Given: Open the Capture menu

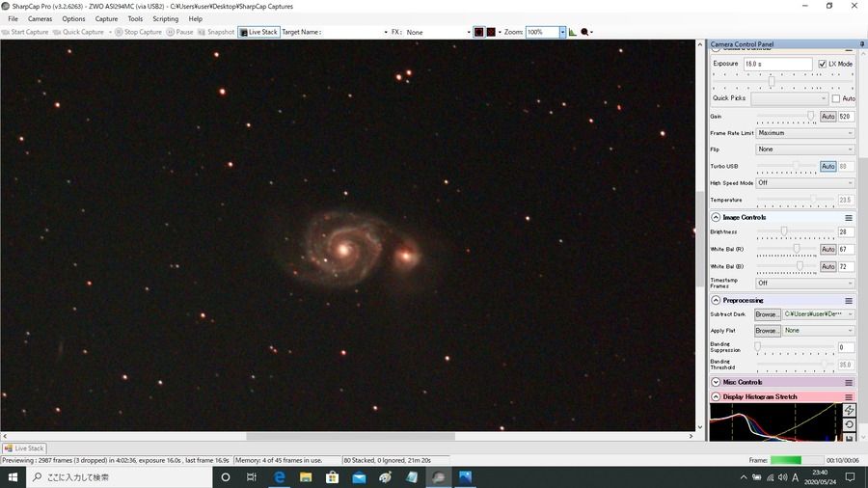Looking at the screenshot, I should [106, 19].
